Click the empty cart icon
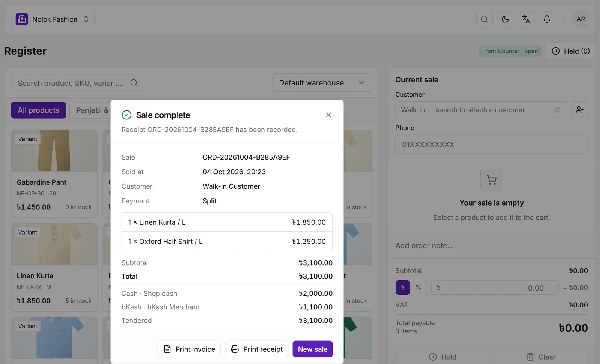Image resolution: width=600 pixels, height=364 pixels. (492, 180)
